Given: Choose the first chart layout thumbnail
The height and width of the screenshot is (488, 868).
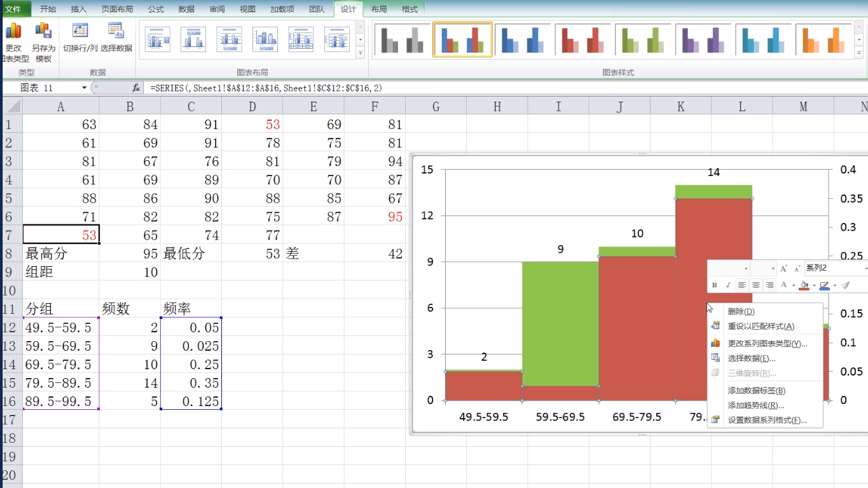Looking at the screenshot, I should (x=158, y=39).
